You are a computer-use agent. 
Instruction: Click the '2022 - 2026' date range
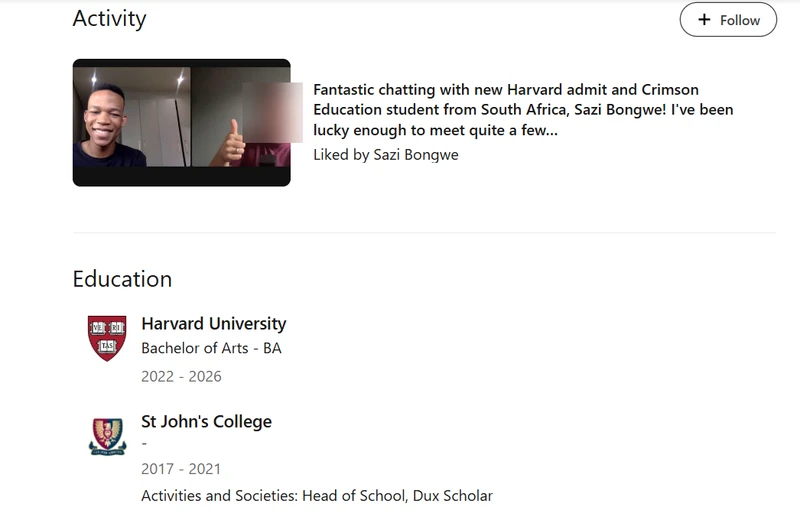click(181, 377)
